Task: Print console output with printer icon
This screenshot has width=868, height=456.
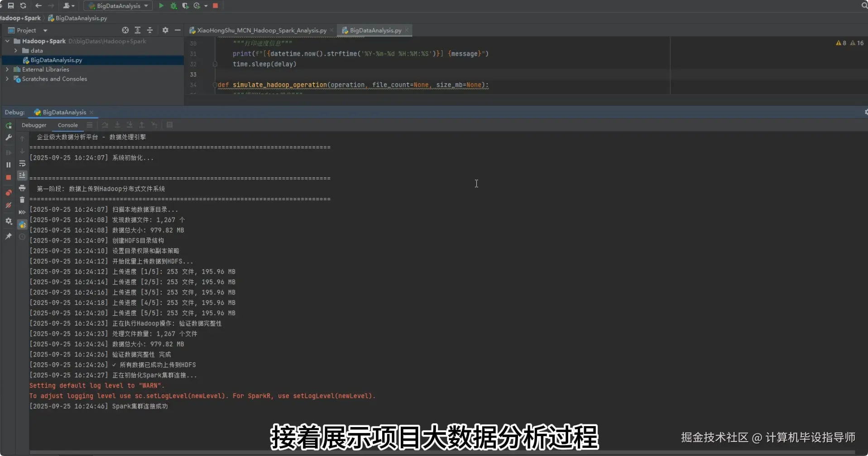Action: [22, 188]
